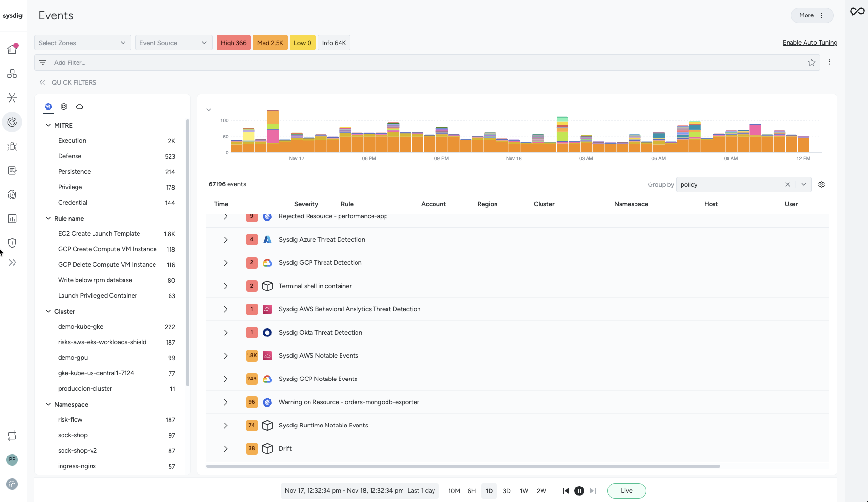
Task: Open the PP user avatar
Action: pyautogui.click(x=12, y=460)
